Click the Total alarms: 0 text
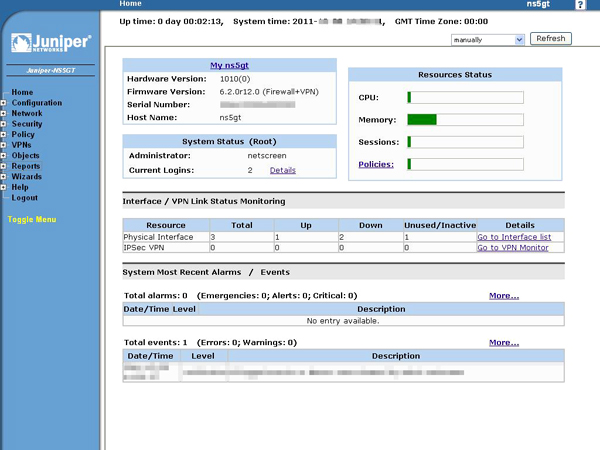 pyautogui.click(x=156, y=296)
